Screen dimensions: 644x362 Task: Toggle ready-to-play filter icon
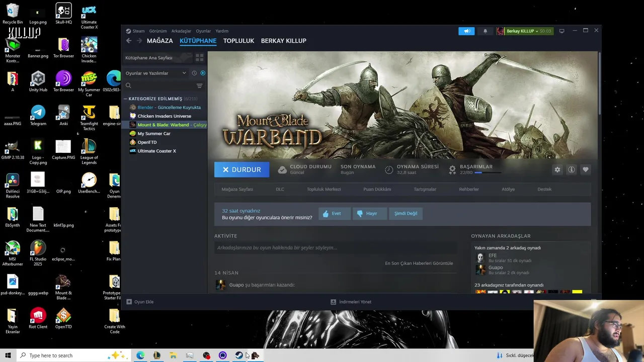(203, 73)
